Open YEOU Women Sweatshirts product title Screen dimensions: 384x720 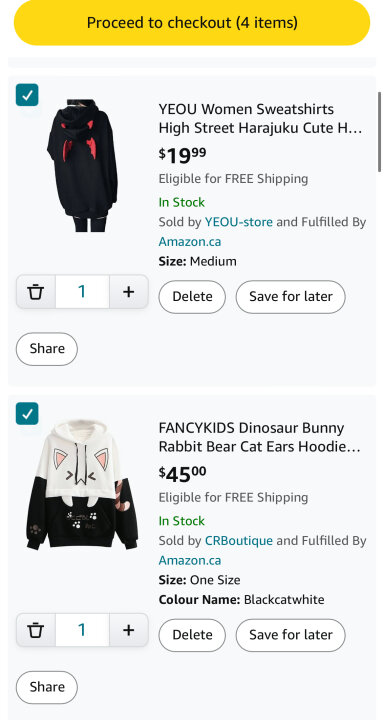(260, 118)
